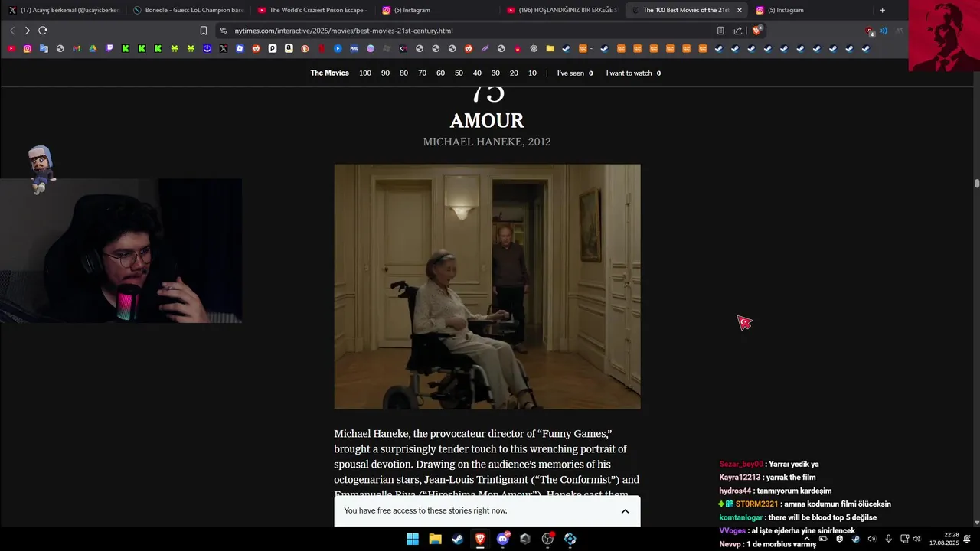Jump to rank 60 in movies nav

pyautogui.click(x=440, y=73)
